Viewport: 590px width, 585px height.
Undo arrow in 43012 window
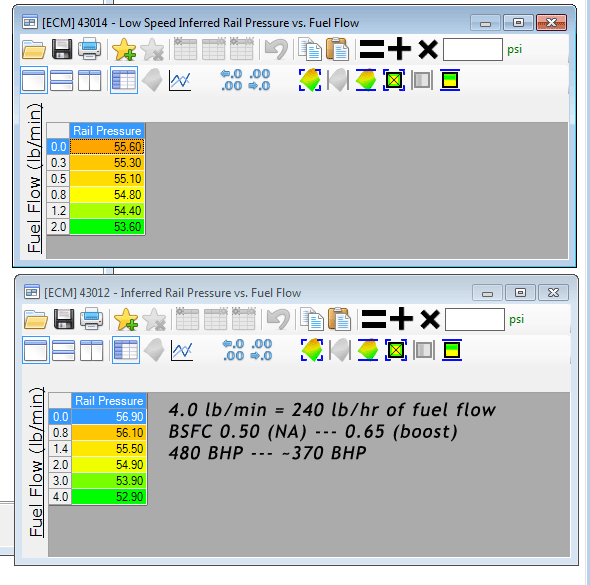click(278, 319)
